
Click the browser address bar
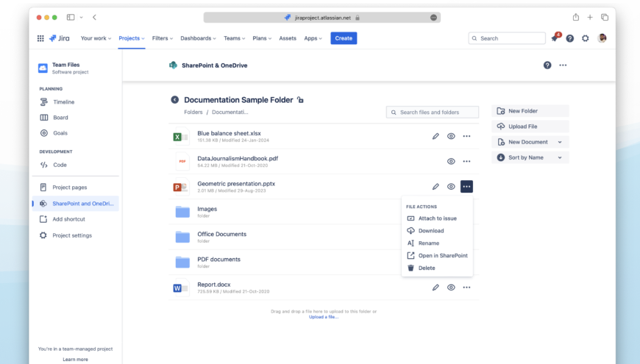[x=322, y=18]
